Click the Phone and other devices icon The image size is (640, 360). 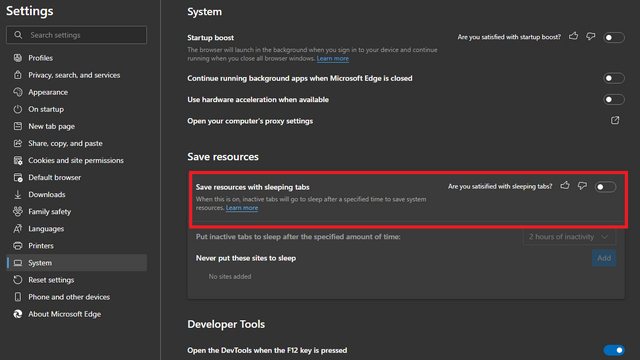pyautogui.click(x=18, y=297)
